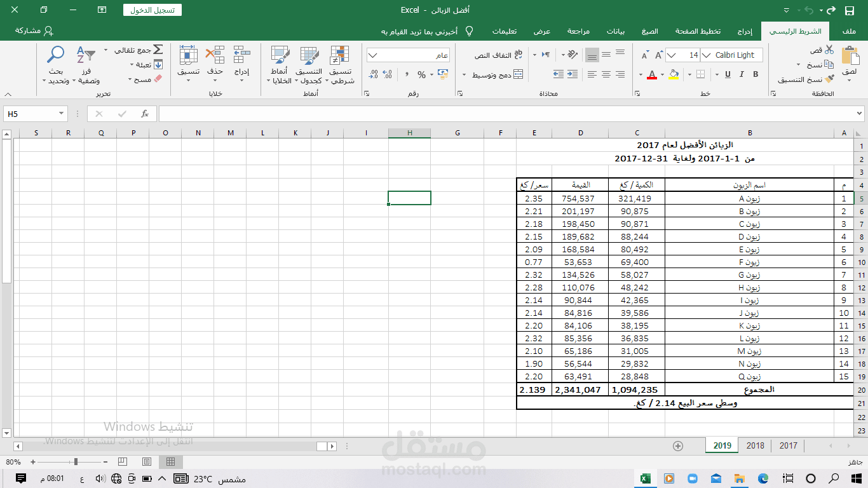Switch to Page Layout view
868x488 pixels.
147,461
